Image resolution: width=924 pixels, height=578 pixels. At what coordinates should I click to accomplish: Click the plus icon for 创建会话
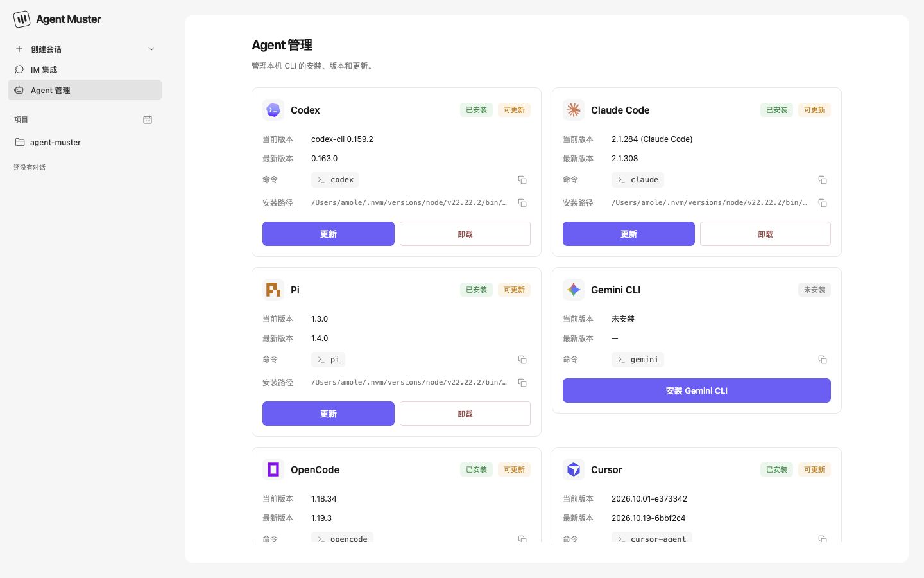pyautogui.click(x=19, y=49)
